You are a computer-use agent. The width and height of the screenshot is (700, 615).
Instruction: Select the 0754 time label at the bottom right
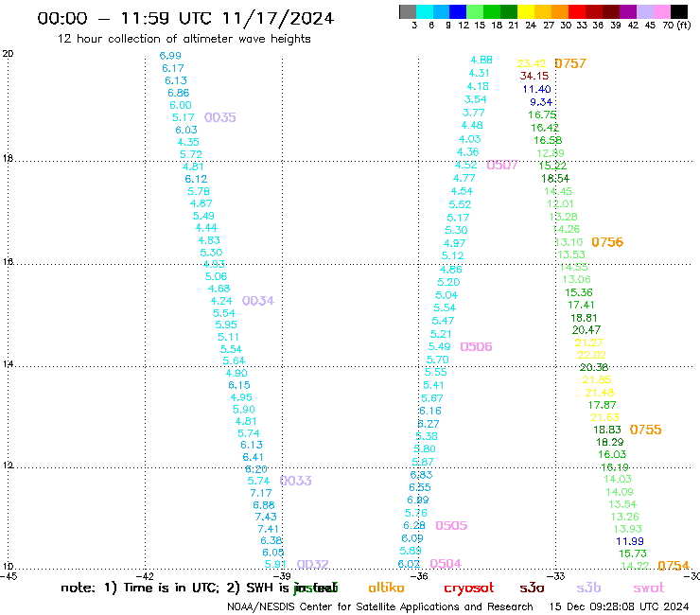point(674,566)
